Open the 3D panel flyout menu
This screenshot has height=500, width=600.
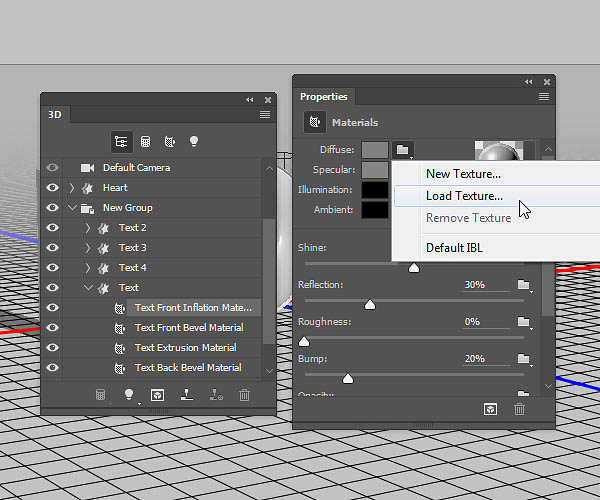[x=265, y=114]
